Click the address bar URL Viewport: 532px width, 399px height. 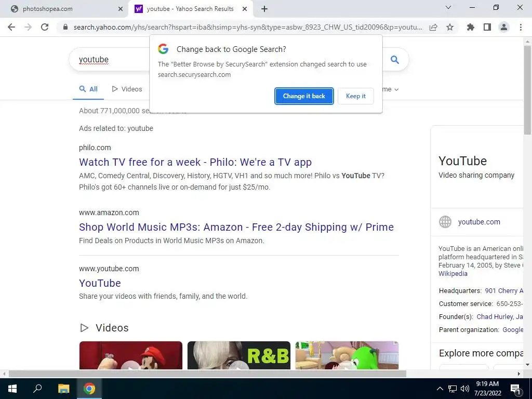pos(248,28)
